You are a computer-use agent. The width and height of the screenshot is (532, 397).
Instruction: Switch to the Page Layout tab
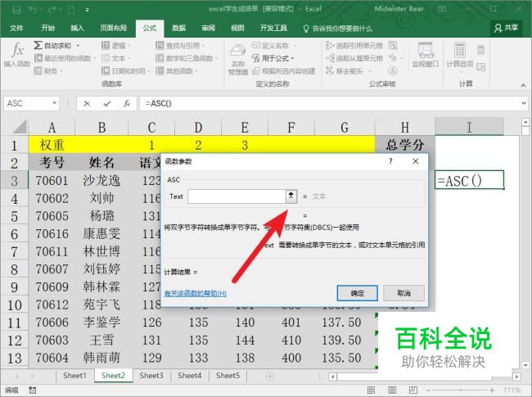113,28
